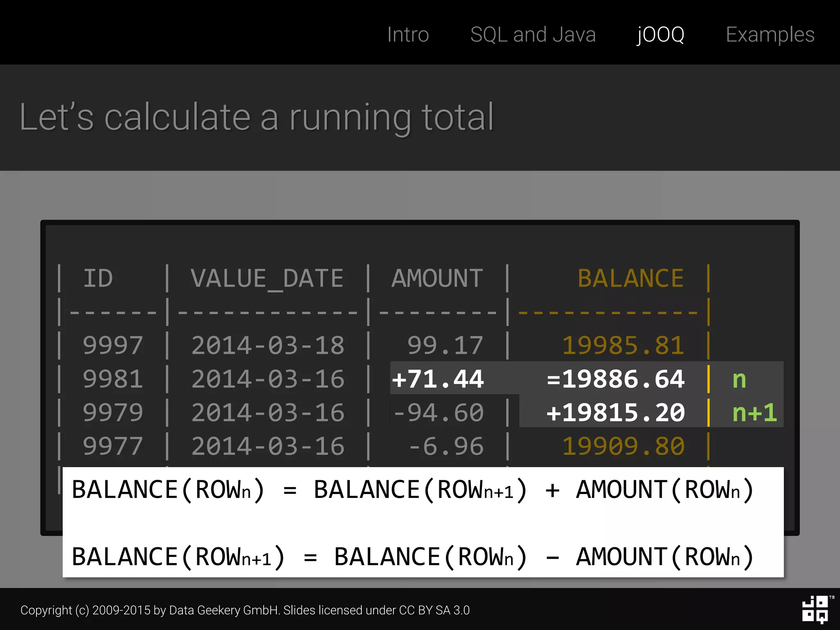Click the second BALANCE(ROWn+1) formula line

[x=412, y=557]
